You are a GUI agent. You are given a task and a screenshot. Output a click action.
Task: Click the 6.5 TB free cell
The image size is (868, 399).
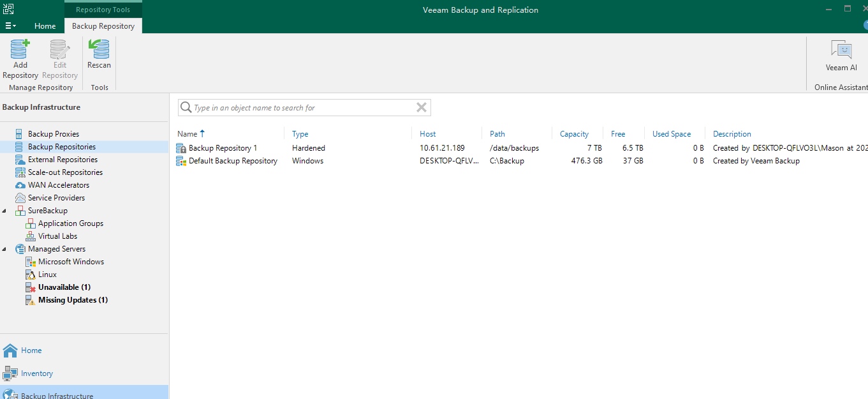tap(631, 148)
